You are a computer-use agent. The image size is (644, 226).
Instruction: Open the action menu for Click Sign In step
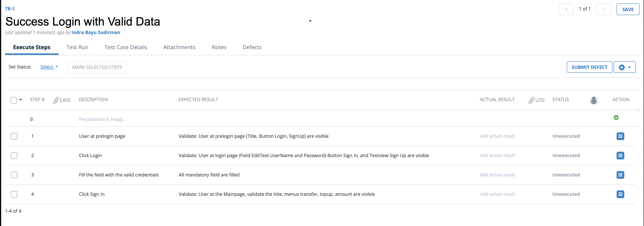620,194
